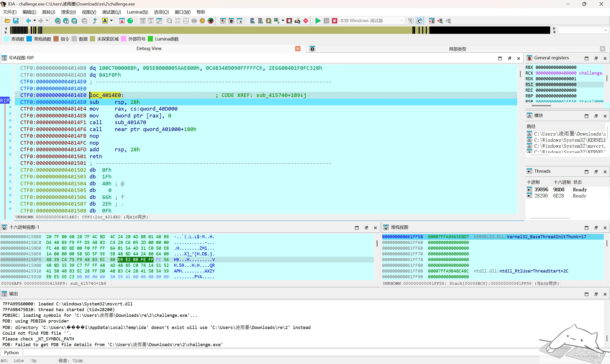Save the database with floppy icon
This screenshot has width=610, height=364.
pos(16,21)
